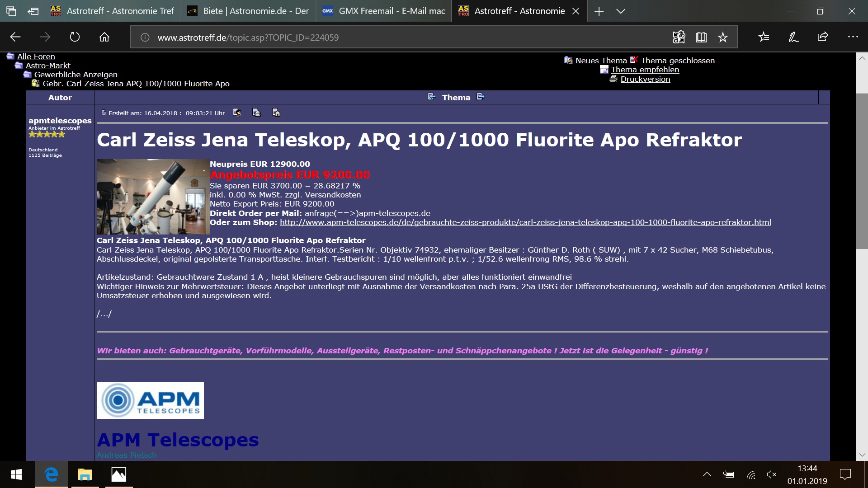This screenshot has width=868, height=488.
Task: Add notes with the pen icon
Action: pos(793,37)
